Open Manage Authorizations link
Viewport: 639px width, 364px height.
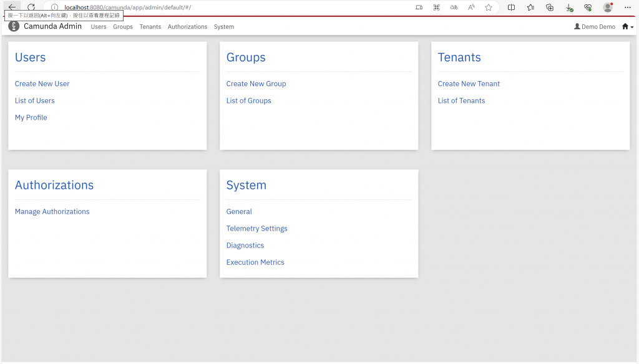point(52,211)
